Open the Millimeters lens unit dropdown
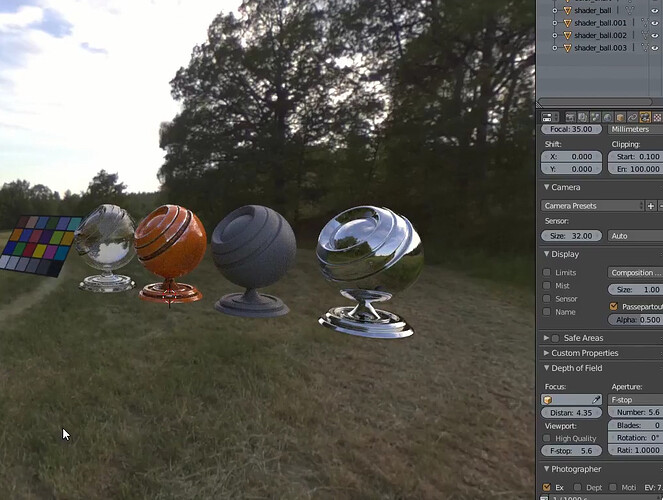Image resolution: width=663 pixels, height=500 pixels. (635, 129)
